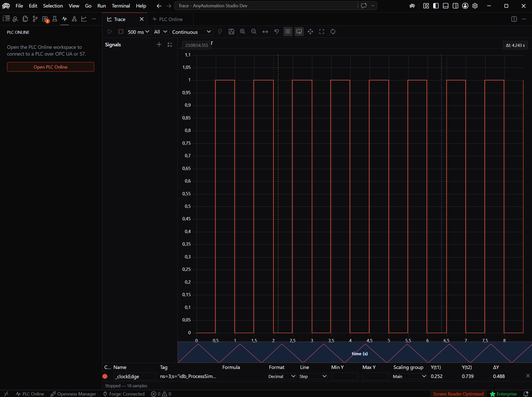Open the Step line type dropdown

pos(313,376)
